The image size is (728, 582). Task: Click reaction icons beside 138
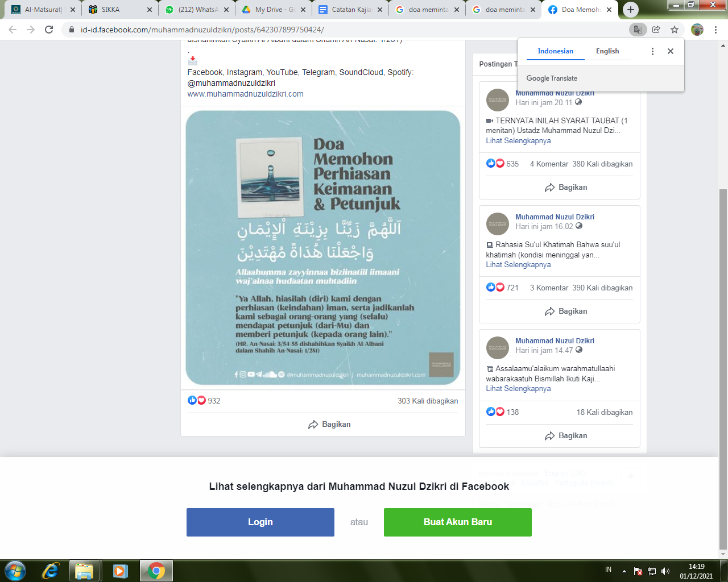[x=495, y=411]
